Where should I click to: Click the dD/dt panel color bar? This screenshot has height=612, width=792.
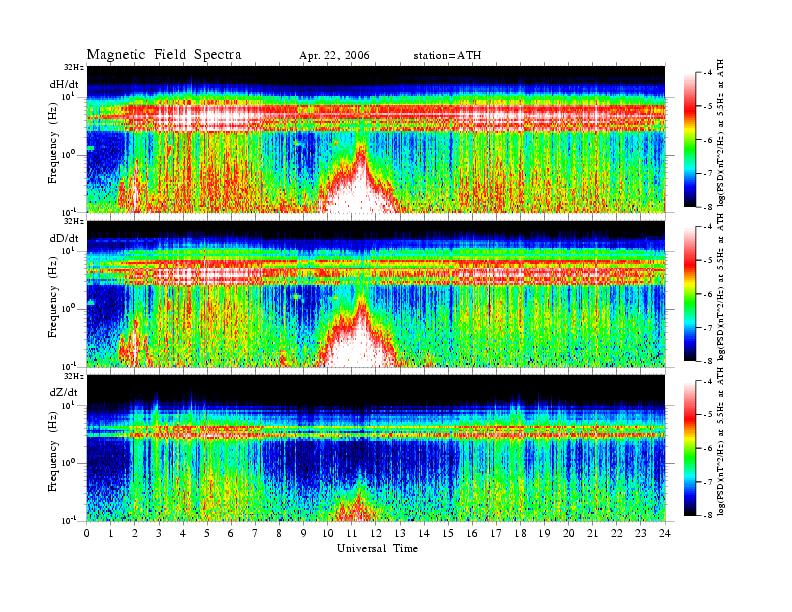(x=690, y=294)
